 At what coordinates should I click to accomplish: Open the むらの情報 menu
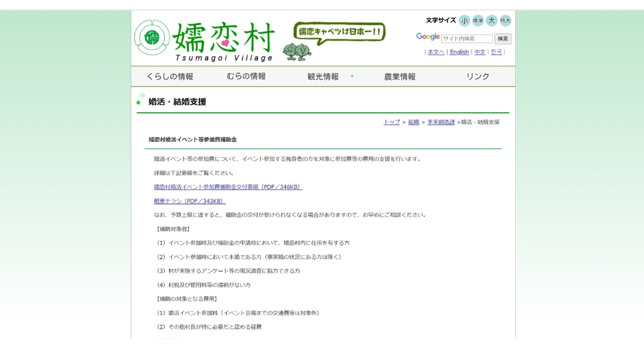[246, 77]
